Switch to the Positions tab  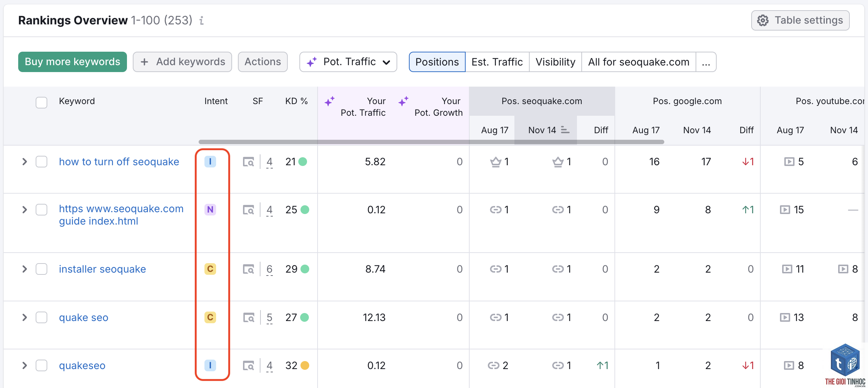pyautogui.click(x=437, y=62)
